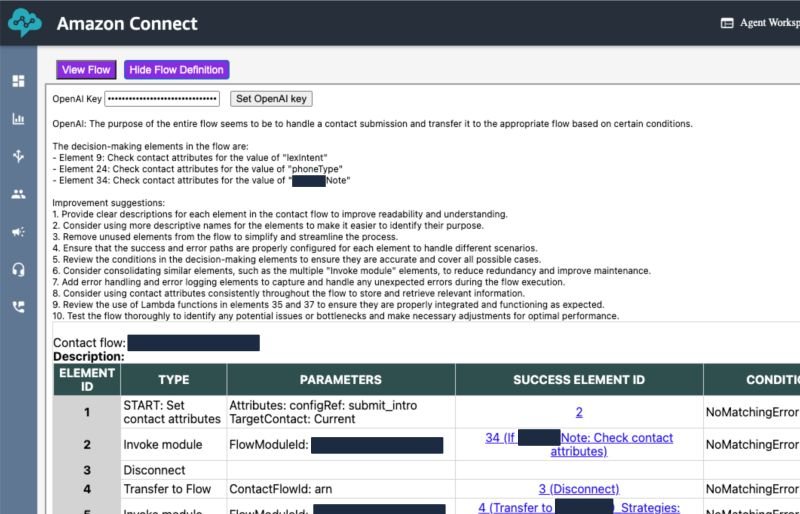Click 'START: Set contact attributes' type cell
The height and width of the screenshot is (514, 800).
(173, 412)
